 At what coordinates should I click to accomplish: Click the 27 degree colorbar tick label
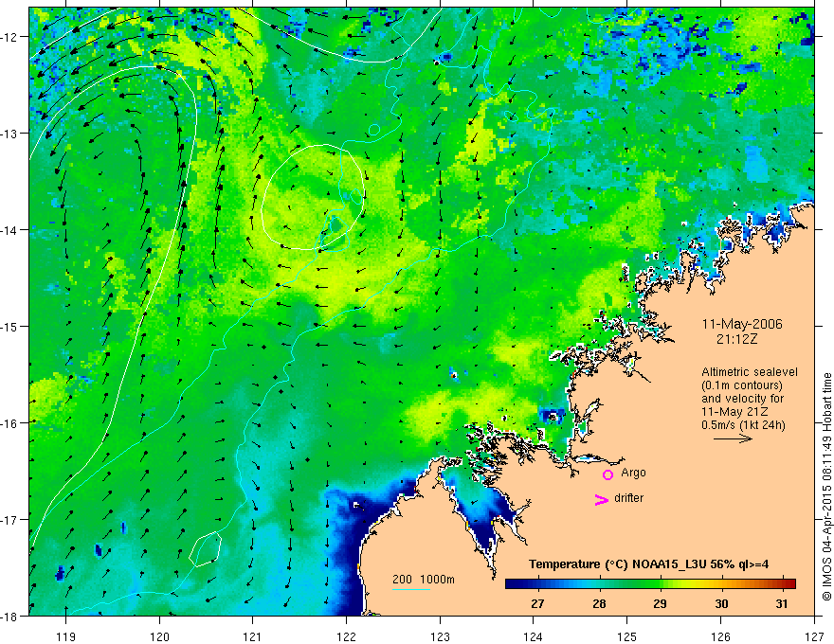coord(537,603)
